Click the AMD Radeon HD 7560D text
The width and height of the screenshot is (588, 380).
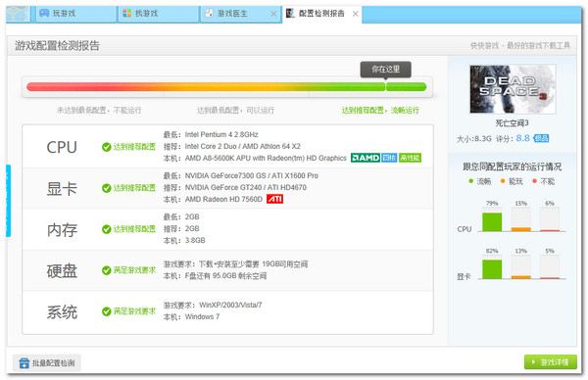point(223,200)
